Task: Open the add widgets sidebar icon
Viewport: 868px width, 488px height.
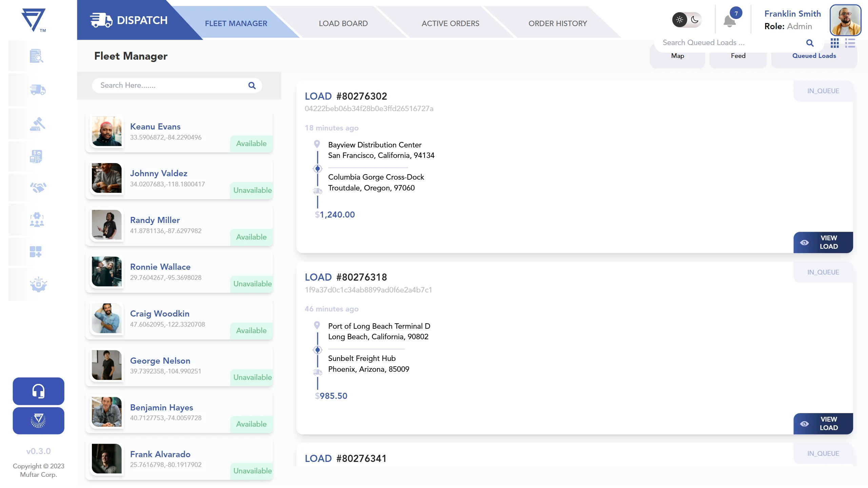Action: tap(36, 251)
